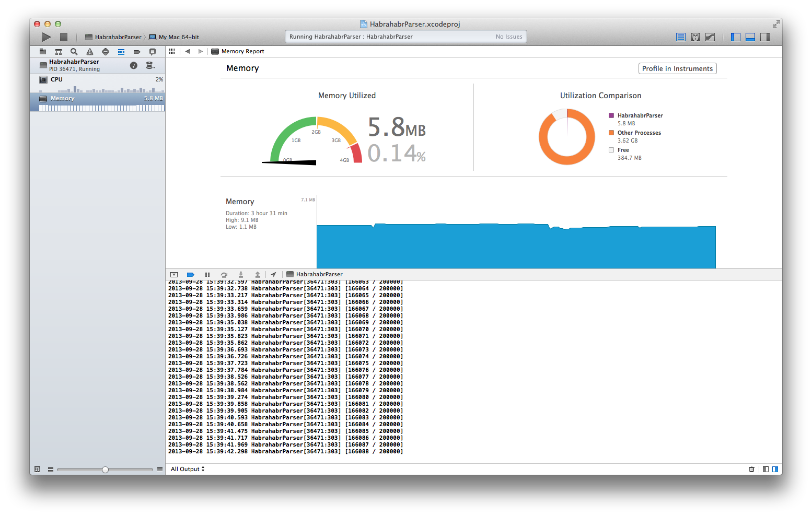Click the No Issues status indicator
812x516 pixels.
pyautogui.click(x=509, y=37)
